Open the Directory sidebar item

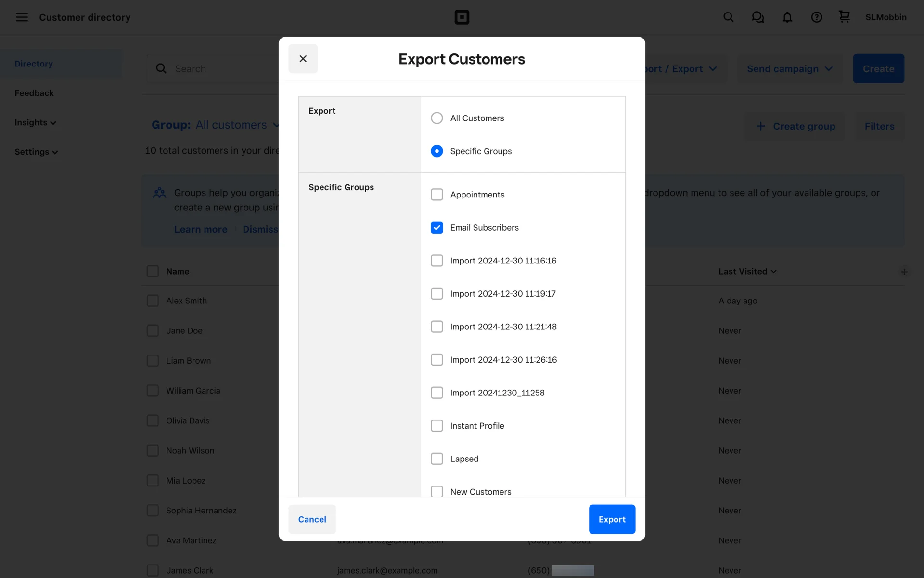(x=34, y=64)
